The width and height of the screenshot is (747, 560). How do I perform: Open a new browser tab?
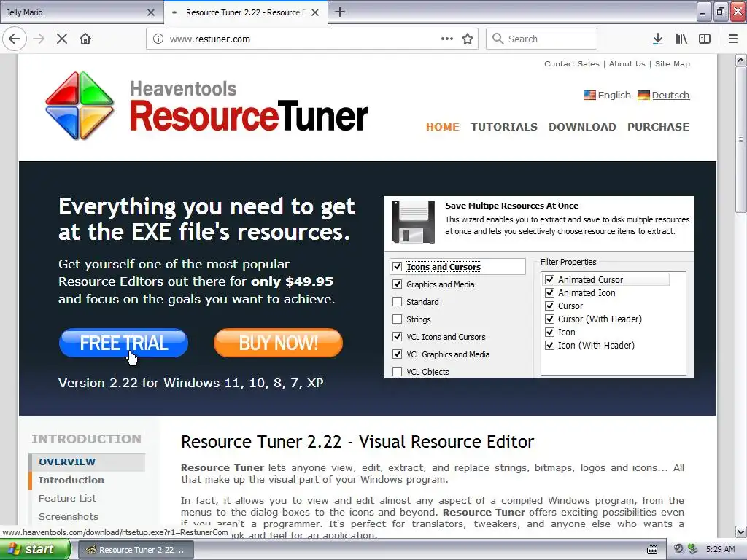coord(340,12)
